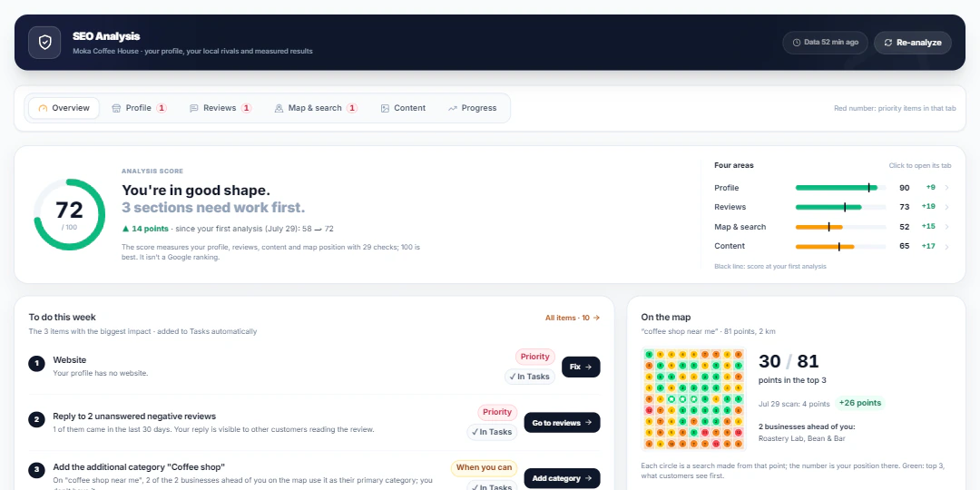Click the Priority tag on the Website item

coord(535,357)
